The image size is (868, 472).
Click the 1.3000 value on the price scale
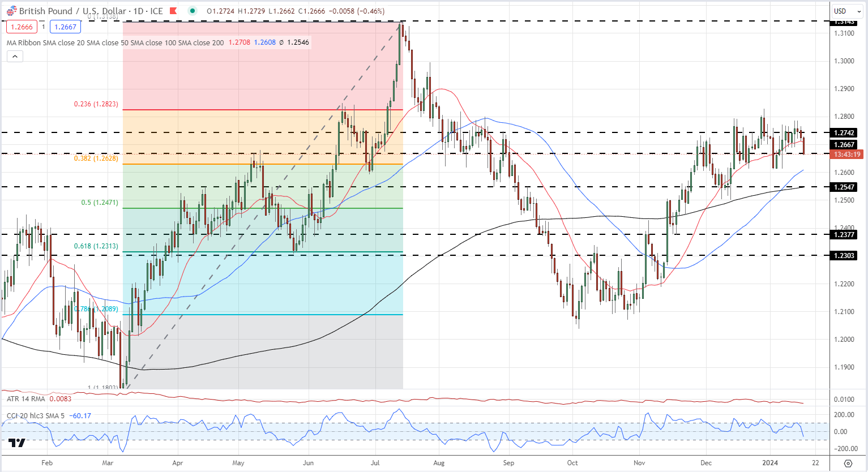844,61
